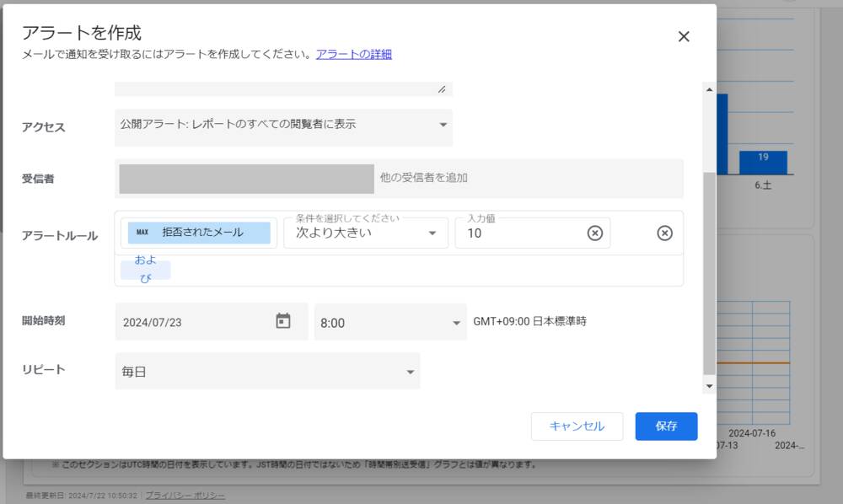Click the resize handle of description textarea
The height and width of the screenshot is (504, 843).
coord(442,89)
